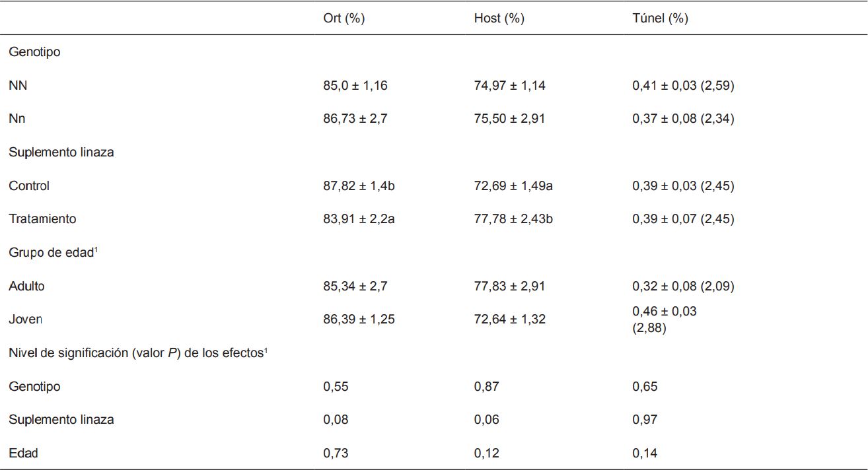Click the "Grupo de edad" section heading
868x470 pixels.
(53, 253)
